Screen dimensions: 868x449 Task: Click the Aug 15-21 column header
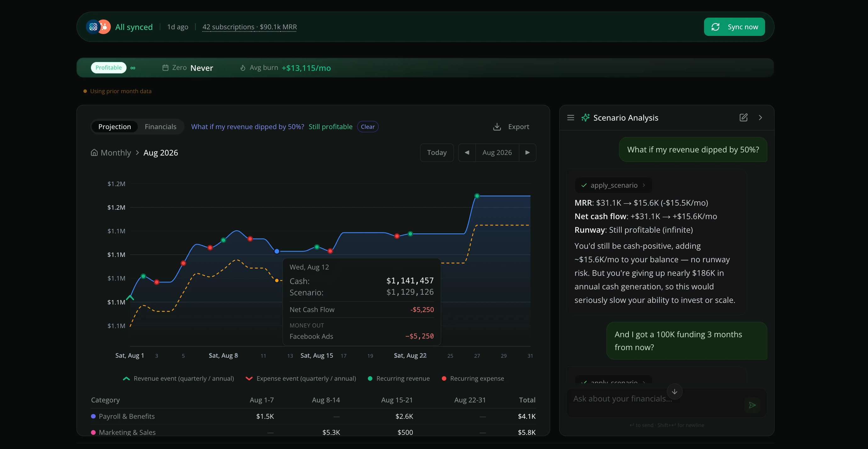click(397, 400)
